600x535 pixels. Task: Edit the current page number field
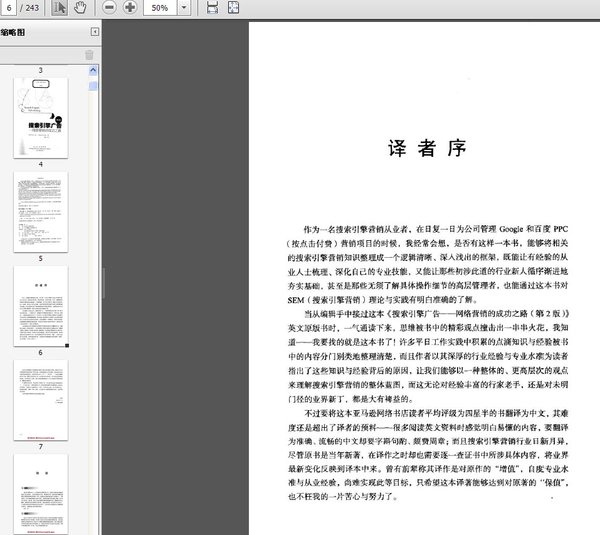[9, 8]
